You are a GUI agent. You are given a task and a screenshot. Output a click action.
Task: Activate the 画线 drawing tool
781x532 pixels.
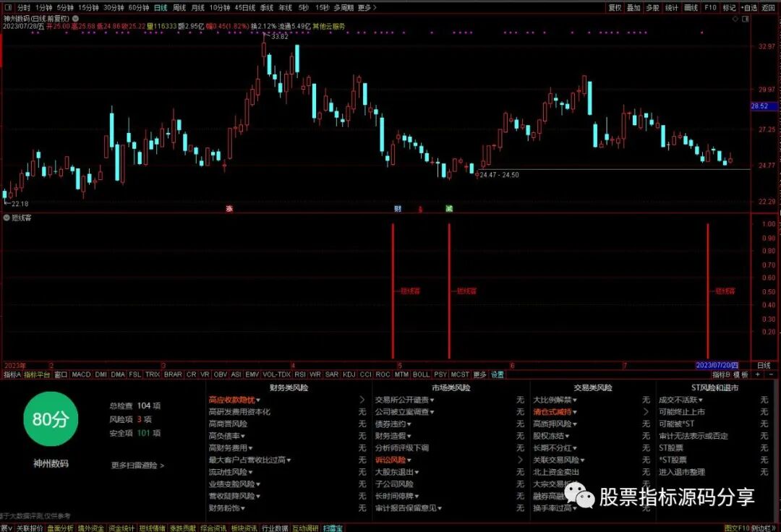(x=691, y=7)
